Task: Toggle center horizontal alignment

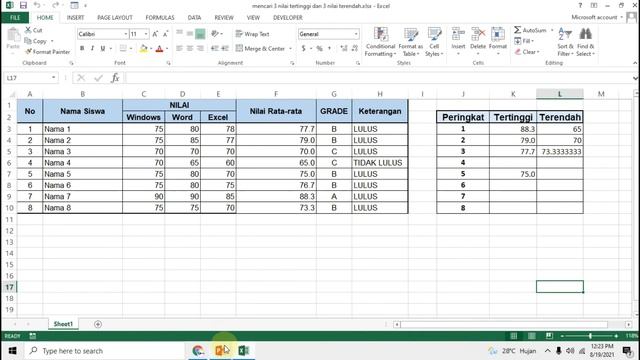Action: tap(190, 49)
